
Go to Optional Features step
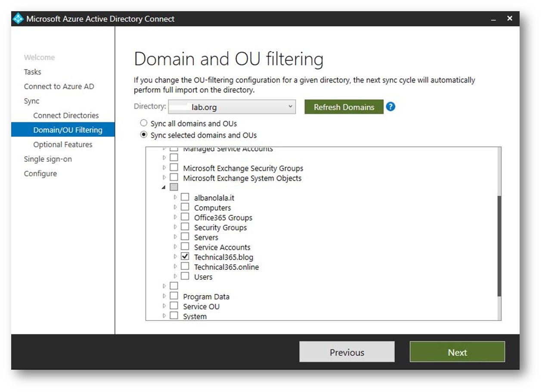tap(63, 145)
